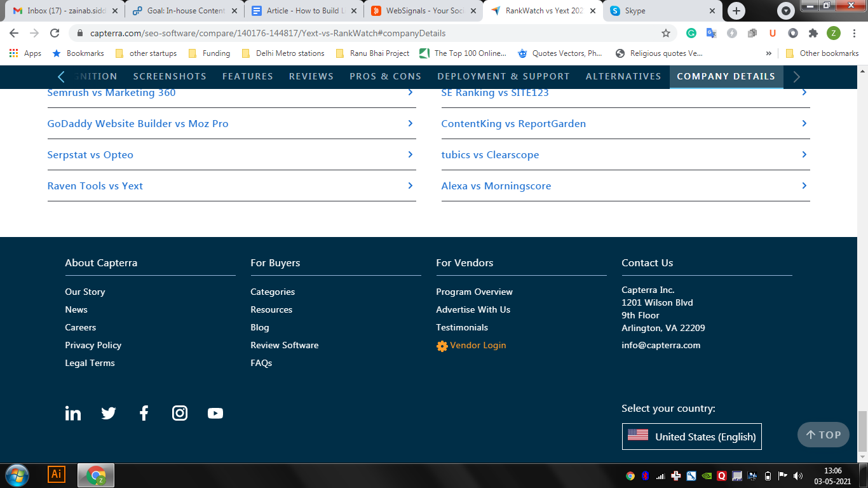Click the shield extension icon
Screen dimensions: 868x488
tap(793, 33)
